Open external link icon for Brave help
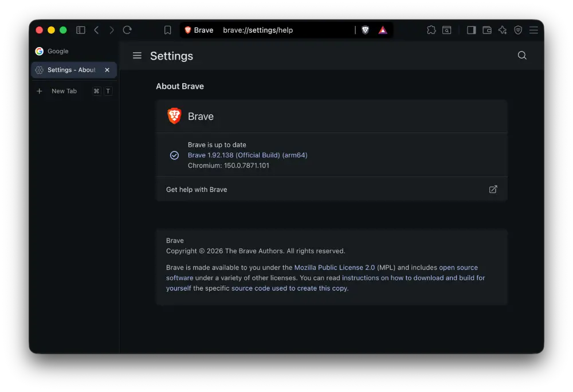 pyautogui.click(x=493, y=189)
